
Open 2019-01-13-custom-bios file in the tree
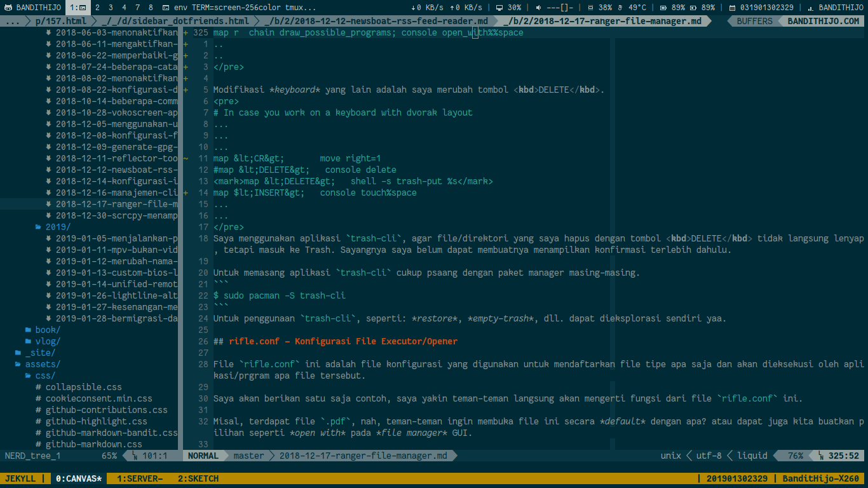click(x=116, y=273)
